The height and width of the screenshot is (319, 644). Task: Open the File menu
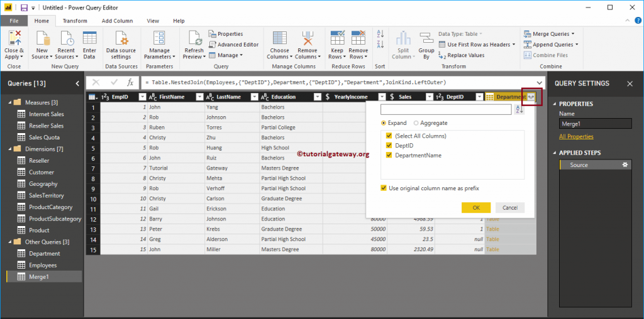coord(14,21)
